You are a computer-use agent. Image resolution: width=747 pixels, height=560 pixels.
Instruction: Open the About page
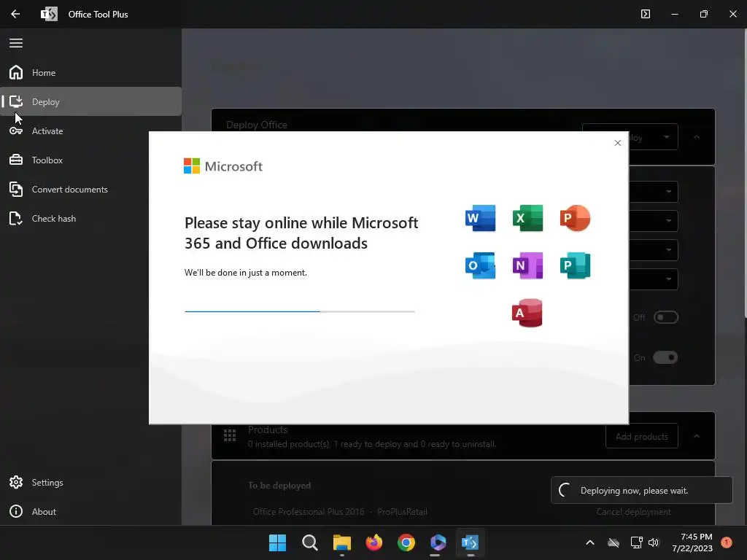tap(90, 511)
